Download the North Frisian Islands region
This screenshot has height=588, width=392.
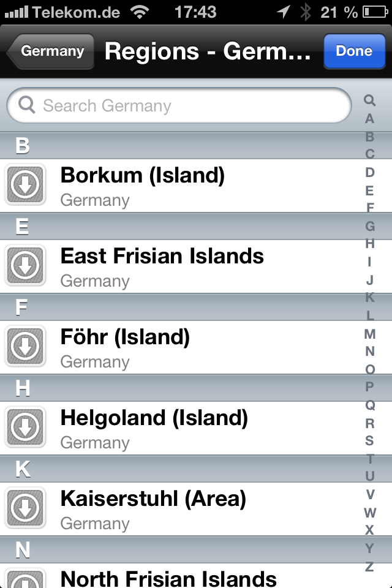[25, 580]
